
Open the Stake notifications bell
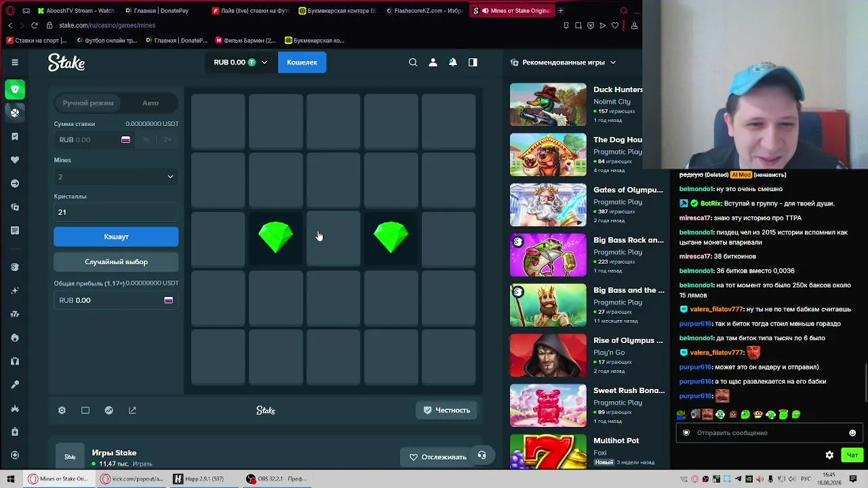pos(453,62)
